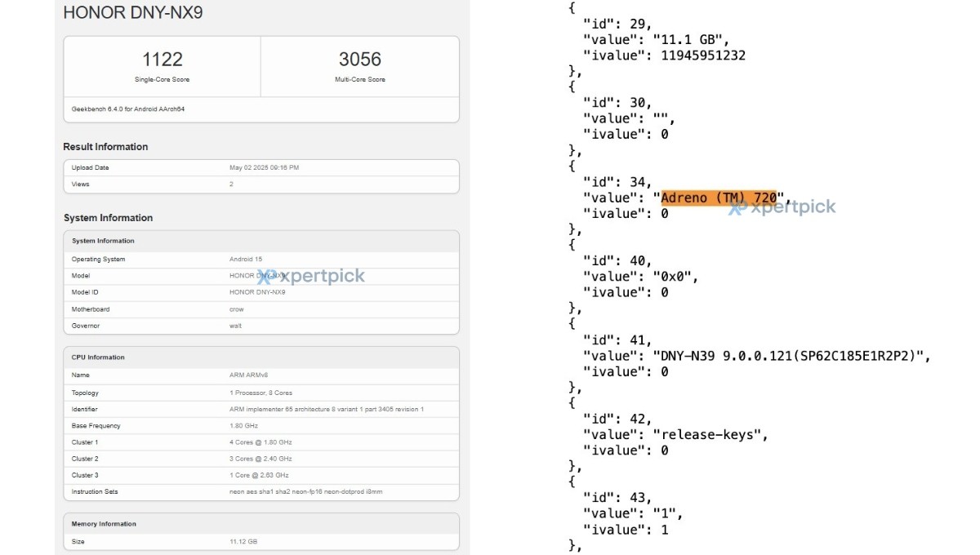
Task: Click the Geekbench 6.4.0 for Android AArch64 text
Action: tap(128, 109)
